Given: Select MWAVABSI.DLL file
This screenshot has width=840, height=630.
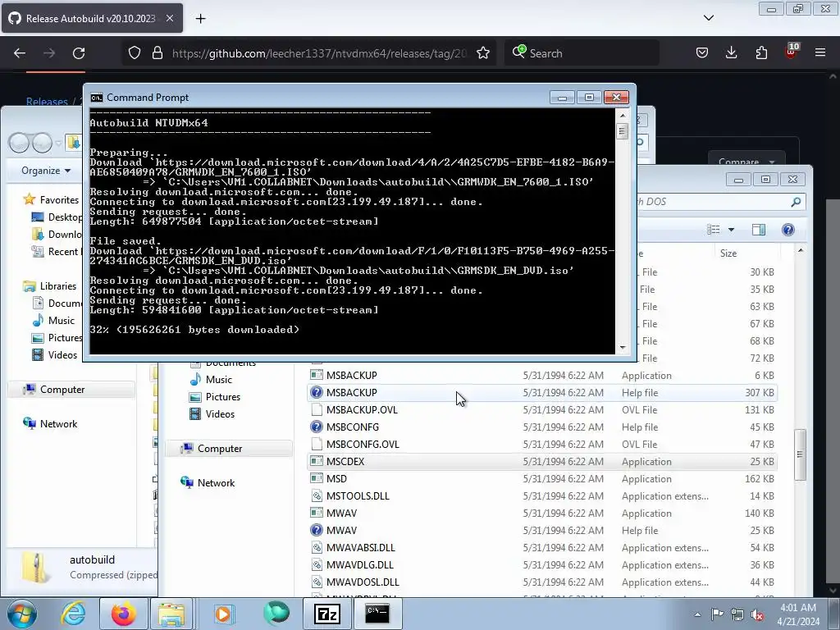Looking at the screenshot, I should click(x=542, y=547).
